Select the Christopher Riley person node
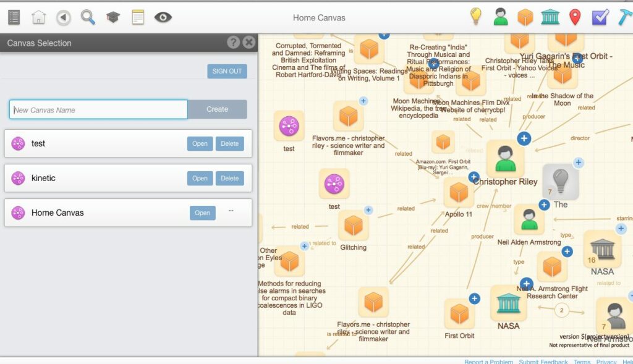Viewport: 633px width, 364px height. [505, 158]
